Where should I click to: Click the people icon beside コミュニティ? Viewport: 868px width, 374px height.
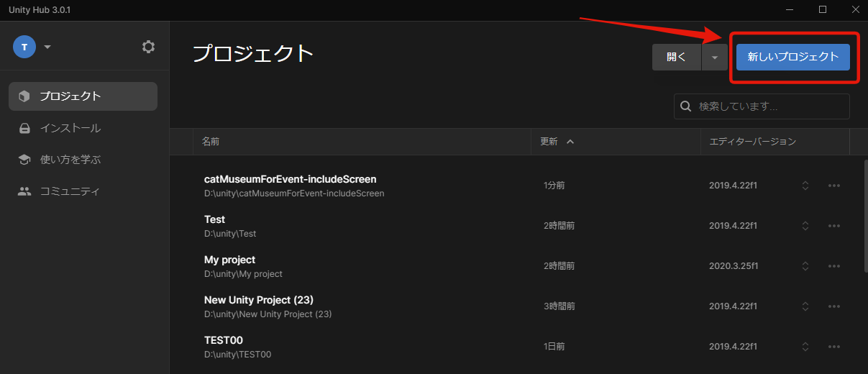coord(24,191)
